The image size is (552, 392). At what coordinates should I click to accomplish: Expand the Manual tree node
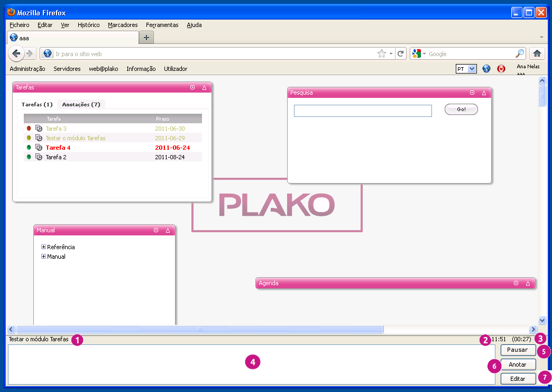coord(43,257)
